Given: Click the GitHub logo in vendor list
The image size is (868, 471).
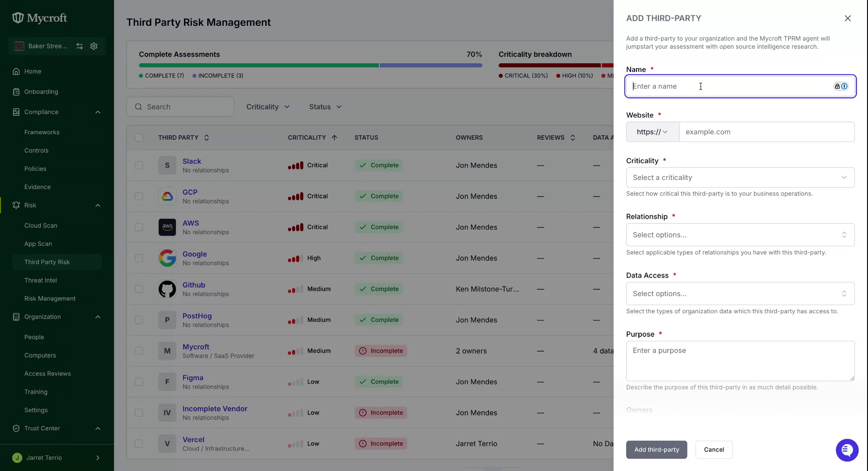Looking at the screenshot, I should tap(167, 289).
